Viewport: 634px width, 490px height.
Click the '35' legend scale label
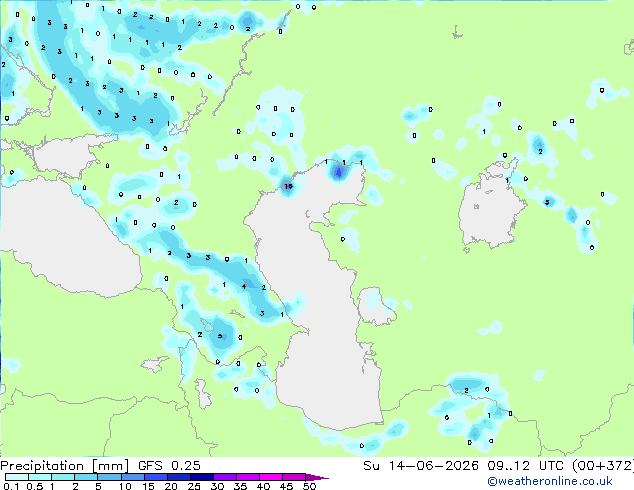coord(241,486)
